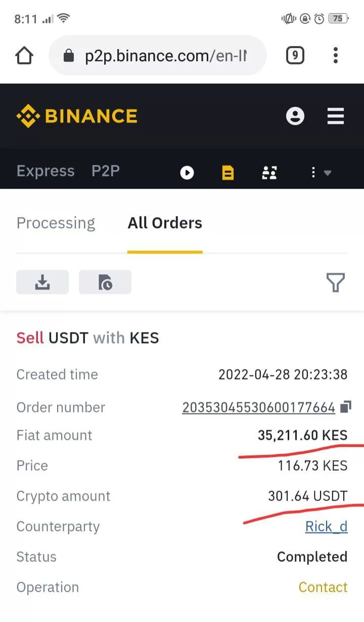Viewport: 364px width, 622px height.
Task: Open the export history button
Action: click(x=105, y=282)
